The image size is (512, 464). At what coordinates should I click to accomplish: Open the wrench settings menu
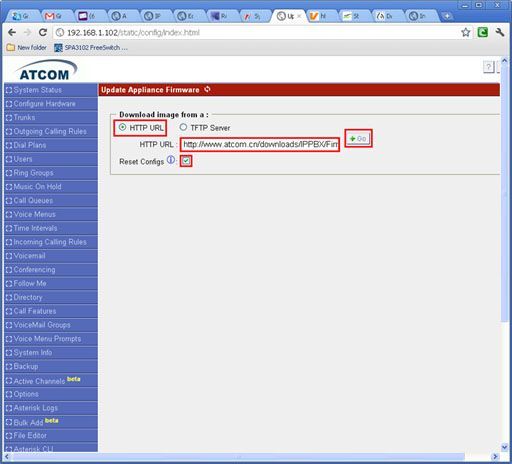500,32
